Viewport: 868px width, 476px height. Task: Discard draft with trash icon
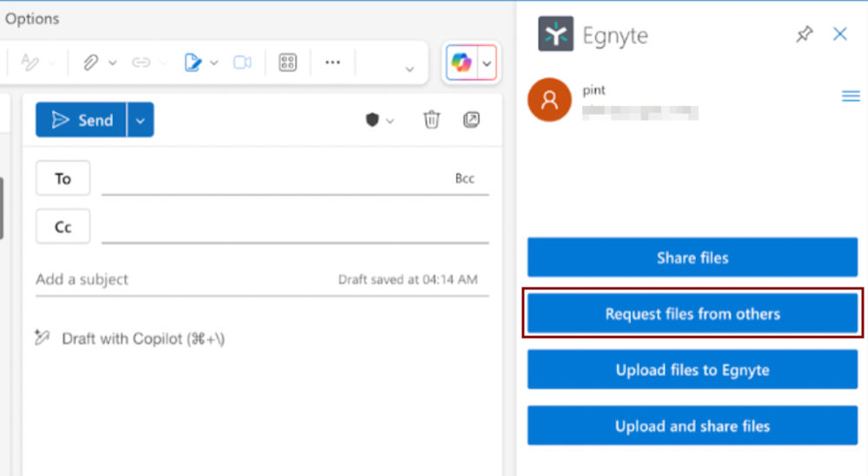(x=432, y=120)
